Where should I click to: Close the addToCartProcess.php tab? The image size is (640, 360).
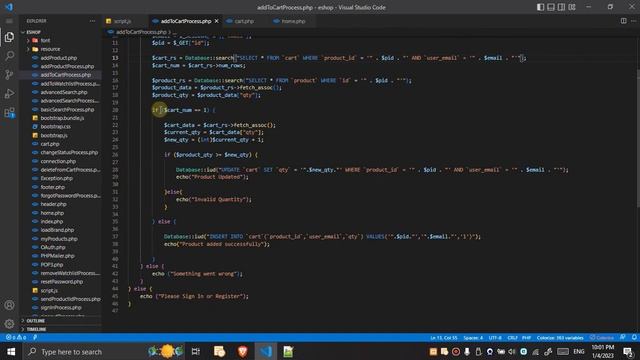click(217, 21)
